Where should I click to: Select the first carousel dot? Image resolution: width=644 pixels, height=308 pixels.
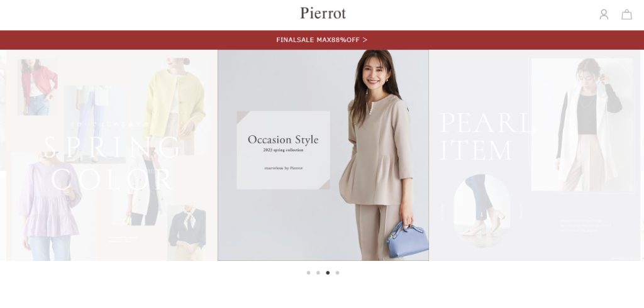308,273
